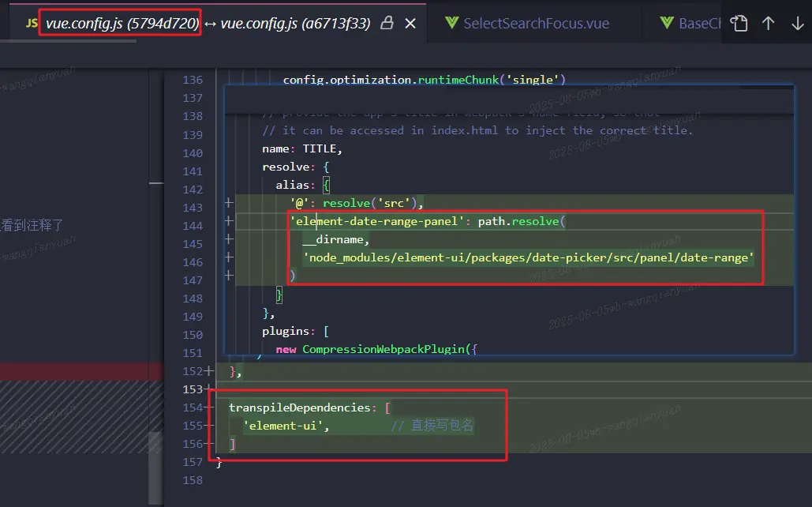
Task: Click the JS file icon on the diff tab
Action: [x=32, y=24]
